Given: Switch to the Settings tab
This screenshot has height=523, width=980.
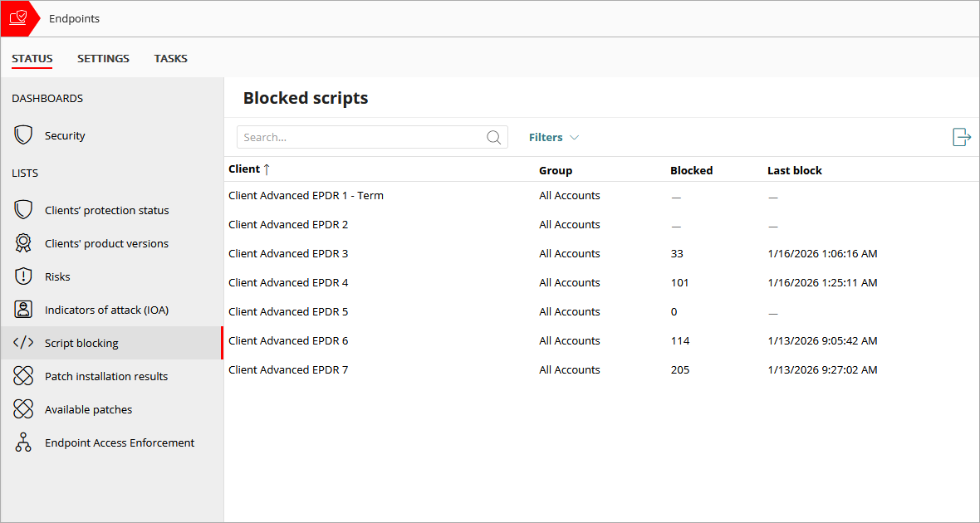Looking at the screenshot, I should pos(103,58).
